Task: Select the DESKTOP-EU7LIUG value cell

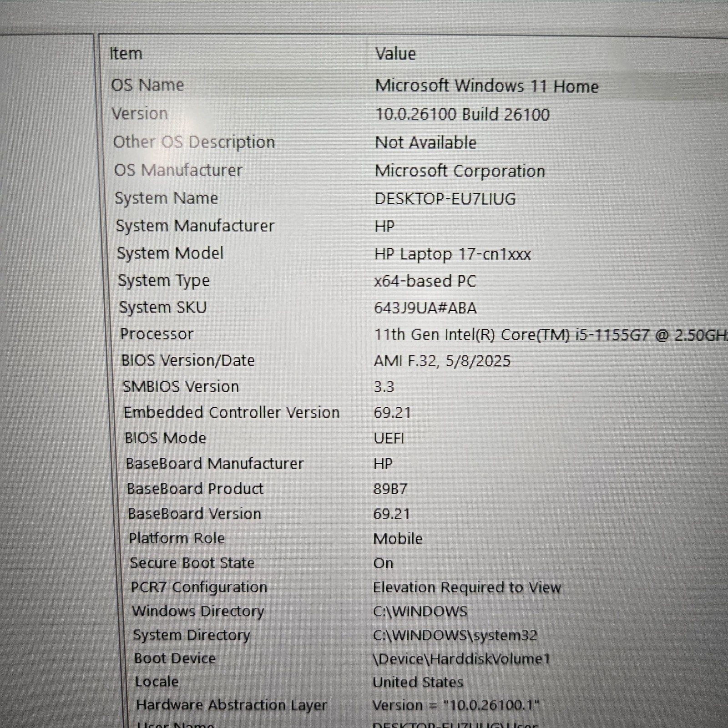Action: pyautogui.click(x=445, y=199)
